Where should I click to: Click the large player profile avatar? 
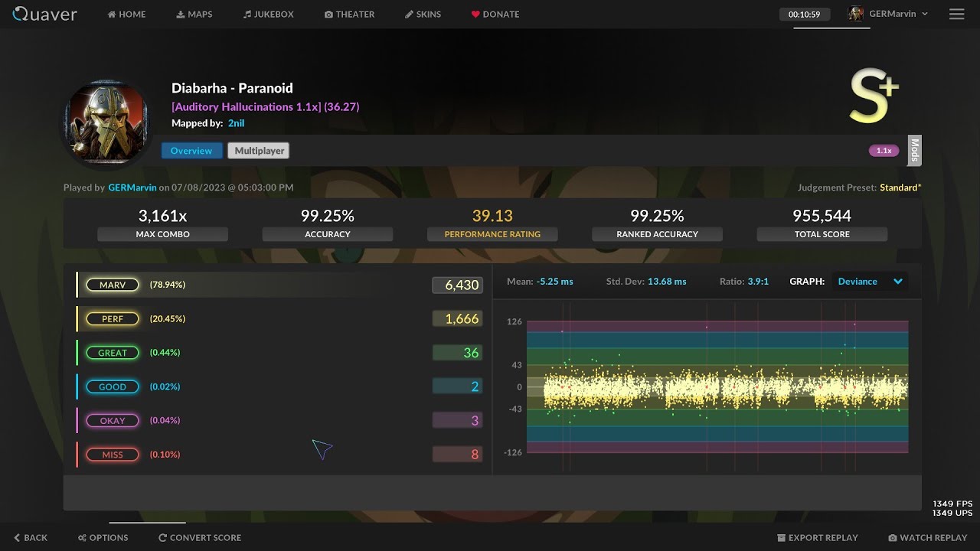[x=106, y=122]
